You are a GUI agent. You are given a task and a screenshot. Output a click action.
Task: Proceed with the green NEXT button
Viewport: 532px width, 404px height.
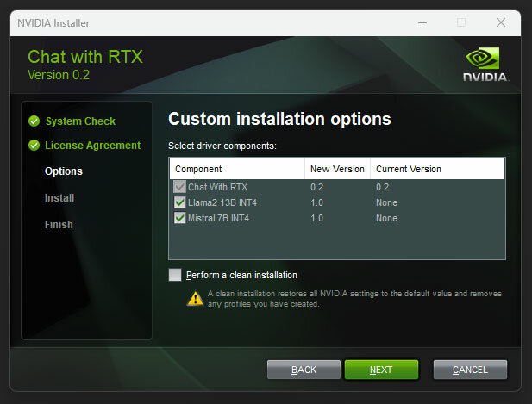tap(381, 370)
